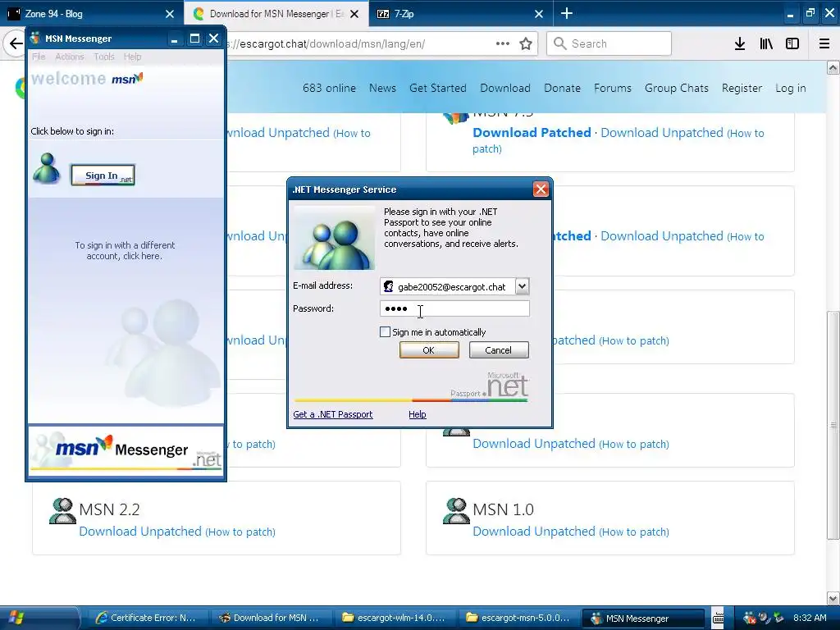The height and width of the screenshot is (630, 840).
Task: Select Download for MSN taskbar button
Action: (270, 618)
